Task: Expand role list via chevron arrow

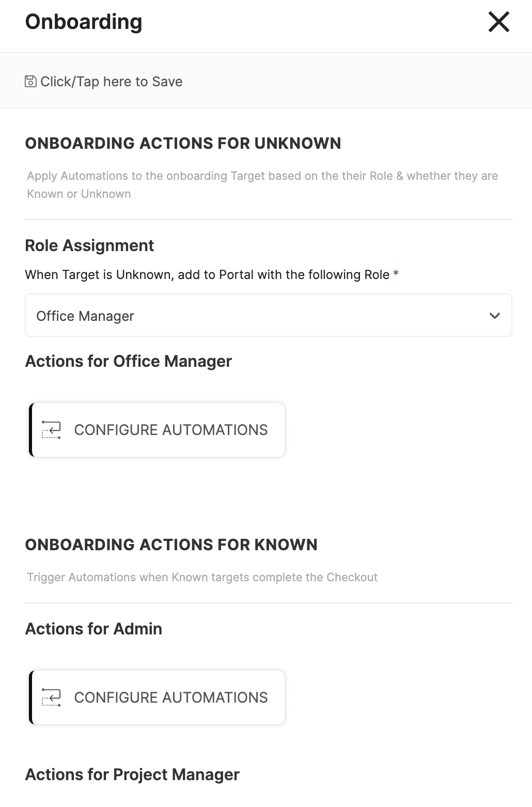Action: point(495,316)
